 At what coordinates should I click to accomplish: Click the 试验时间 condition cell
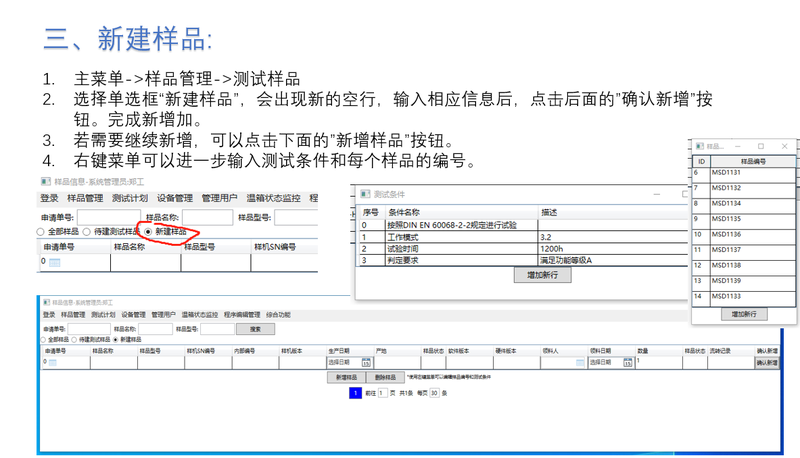(461, 249)
